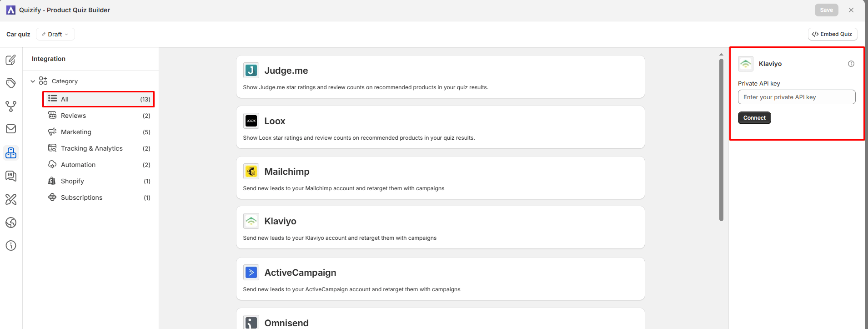This screenshot has width=868, height=329.
Task: Collapse the Category tree chevron
Action: (x=33, y=81)
